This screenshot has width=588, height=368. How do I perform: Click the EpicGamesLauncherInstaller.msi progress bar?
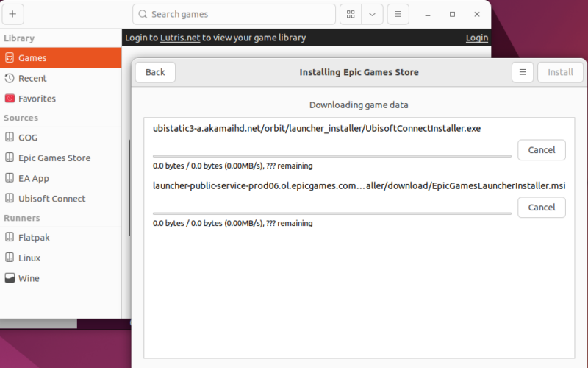[332, 213]
